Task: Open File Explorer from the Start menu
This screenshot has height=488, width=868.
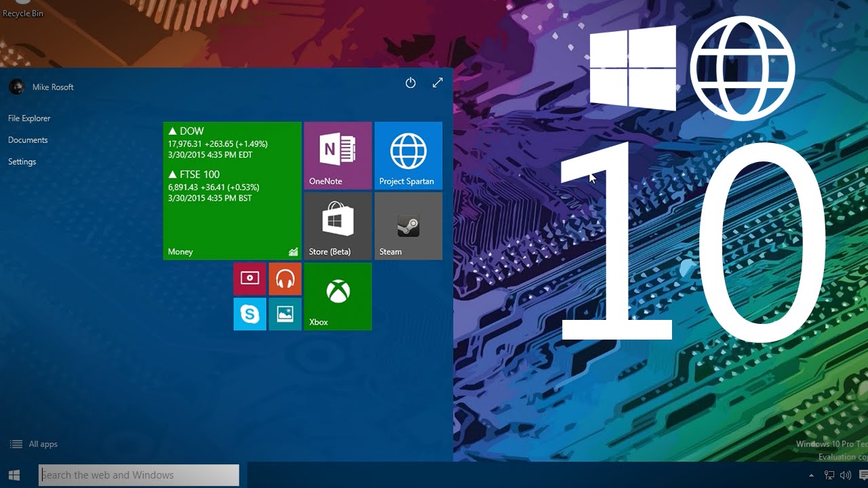Action: pos(29,118)
